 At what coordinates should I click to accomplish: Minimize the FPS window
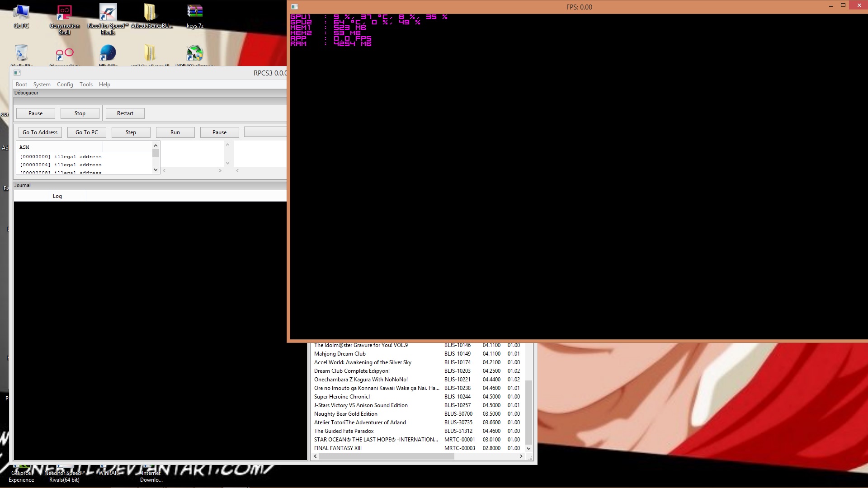coord(830,6)
